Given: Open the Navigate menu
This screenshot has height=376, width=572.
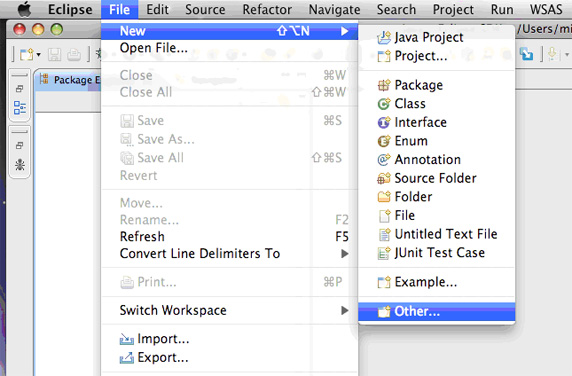Looking at the screenshot, I should (334, 9).
